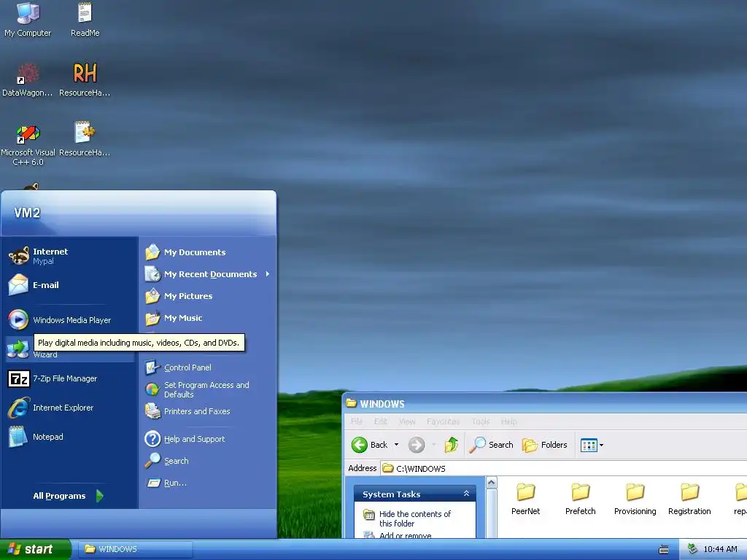This screenshot has height=560, width=747.
Task: Select the Registration folder
Action: pyautogui.click(x=689, y=499)
